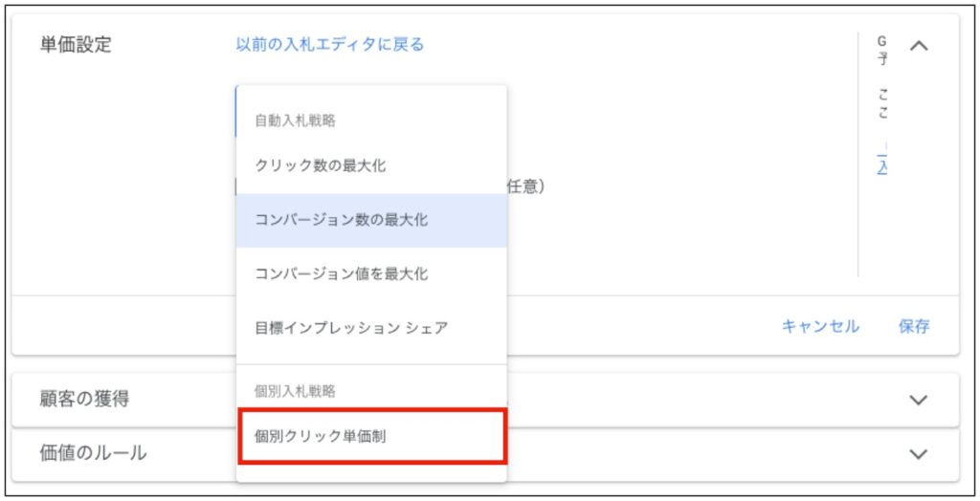Open the 以前の入札エディタに戻る link

click(x=329, y=44)
